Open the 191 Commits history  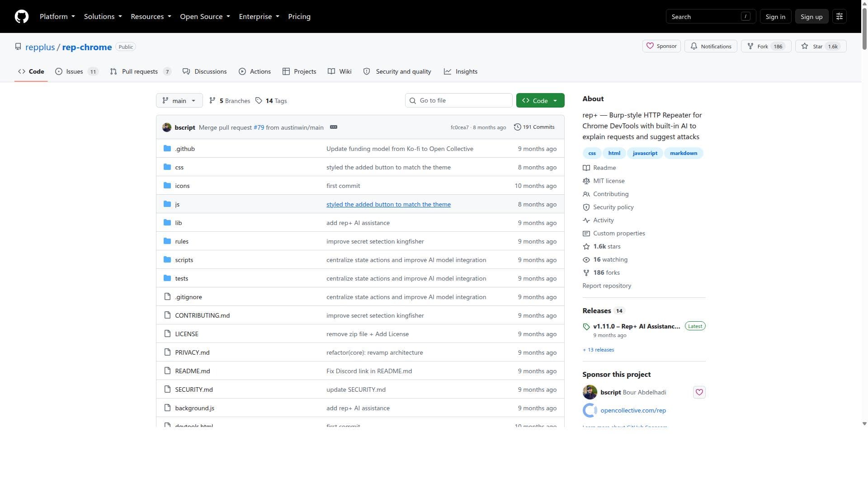pos(534,127)
